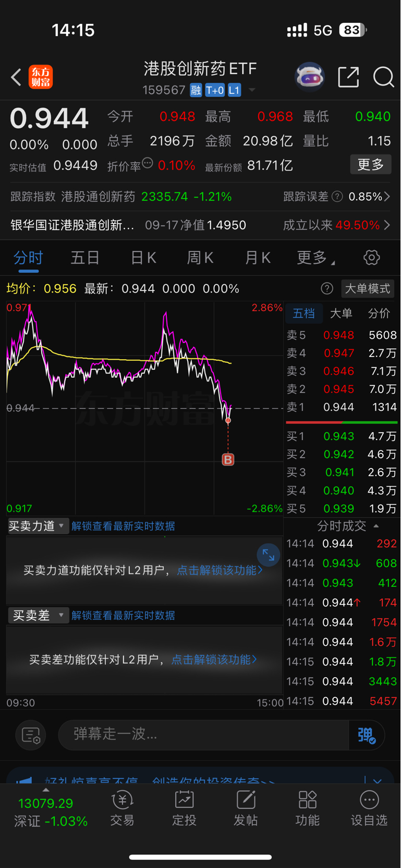Tap 点击解锁该功能 in 买卖差 panel
401x868 pixels.
(x=214, y=660)
